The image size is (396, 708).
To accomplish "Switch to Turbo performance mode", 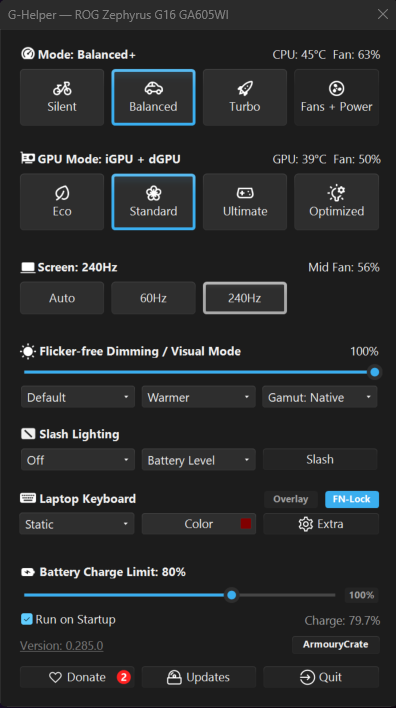I will click(245, 97).
